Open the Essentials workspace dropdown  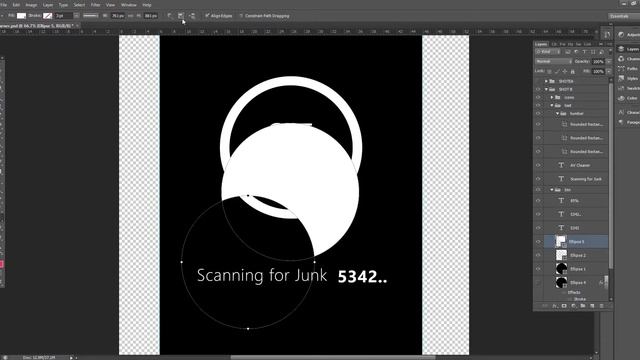[623, 16]
